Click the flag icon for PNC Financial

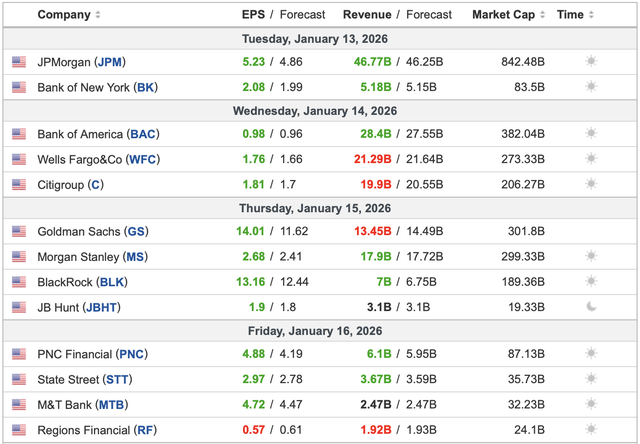point(19,354)
